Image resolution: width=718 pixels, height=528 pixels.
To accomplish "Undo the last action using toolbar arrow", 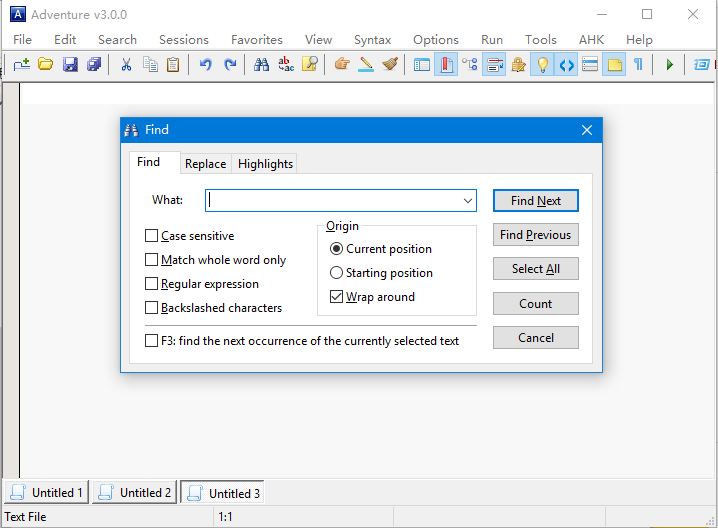I will pyautogui.click(x=206, y=65).
